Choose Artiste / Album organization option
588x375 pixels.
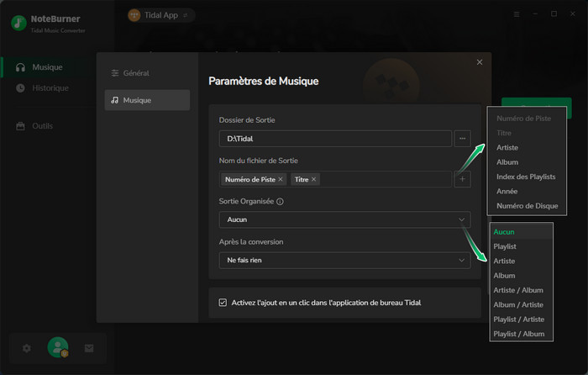pos(517,290)
